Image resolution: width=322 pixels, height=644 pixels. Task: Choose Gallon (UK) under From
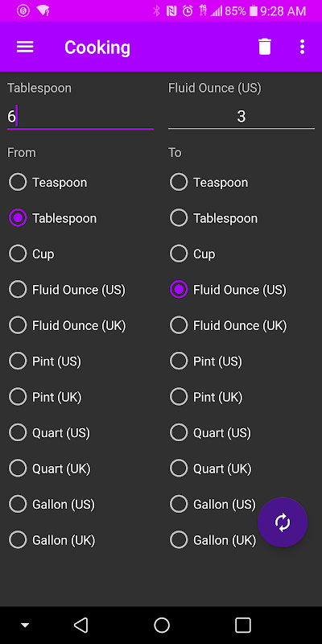click(x=52, y=539)
